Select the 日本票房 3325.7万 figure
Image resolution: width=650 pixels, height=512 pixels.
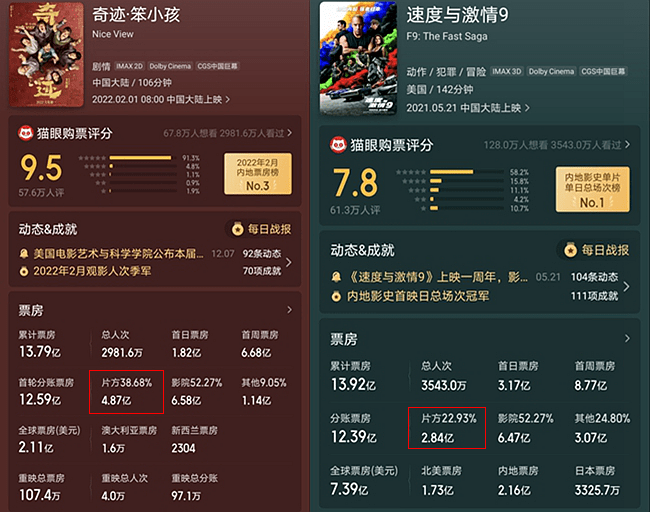[597, 481]
